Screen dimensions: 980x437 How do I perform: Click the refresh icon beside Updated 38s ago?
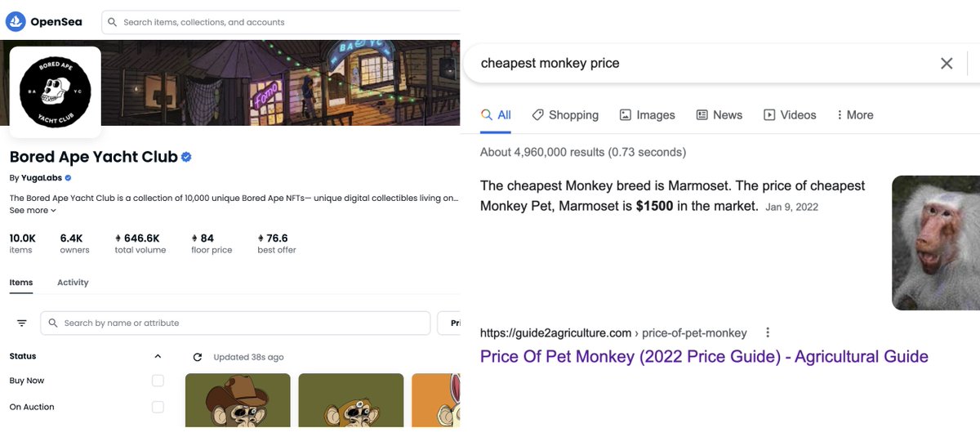tap(197, 357)
